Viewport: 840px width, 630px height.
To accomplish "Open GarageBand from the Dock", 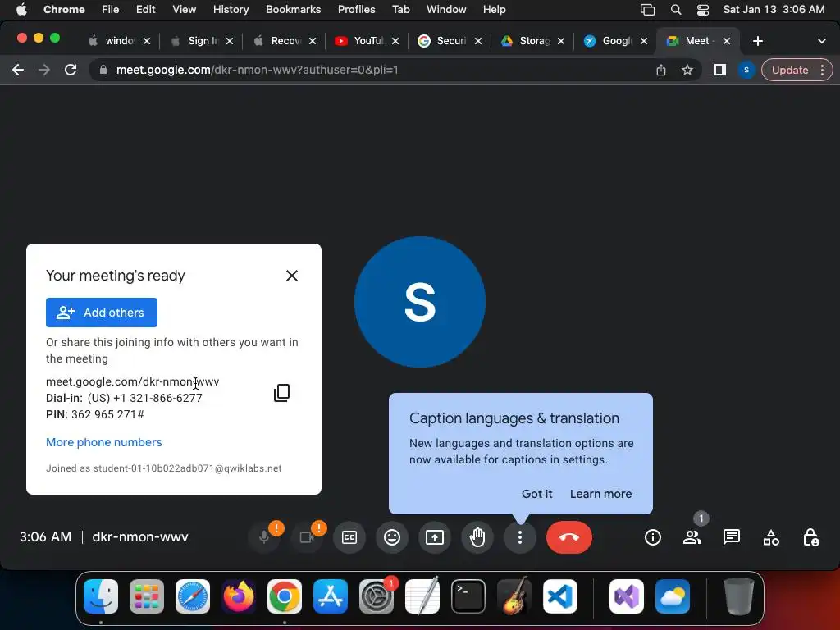I will [x=514, y=596].
